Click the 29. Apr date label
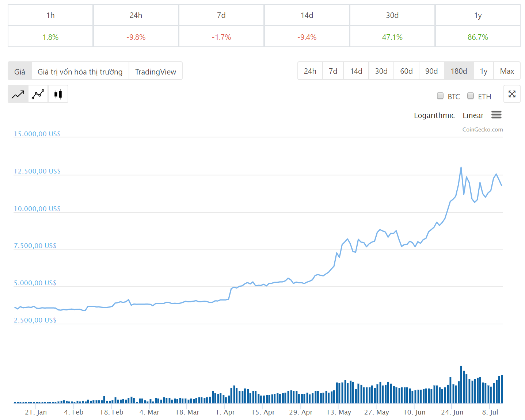Viewport: 525px width, 420px height. (x=301, y=412)
